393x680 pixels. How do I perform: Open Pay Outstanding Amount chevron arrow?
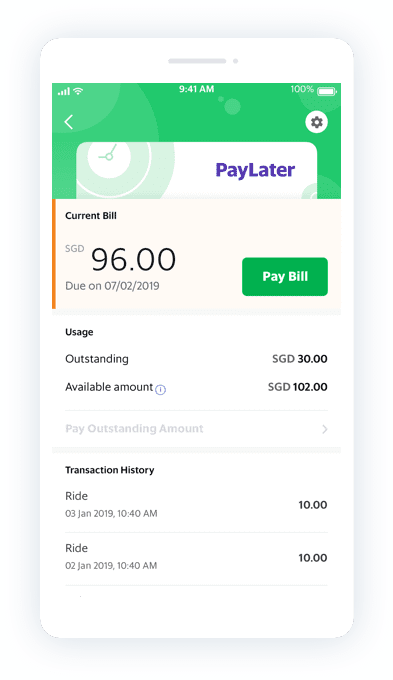click(x=324, y=429)
